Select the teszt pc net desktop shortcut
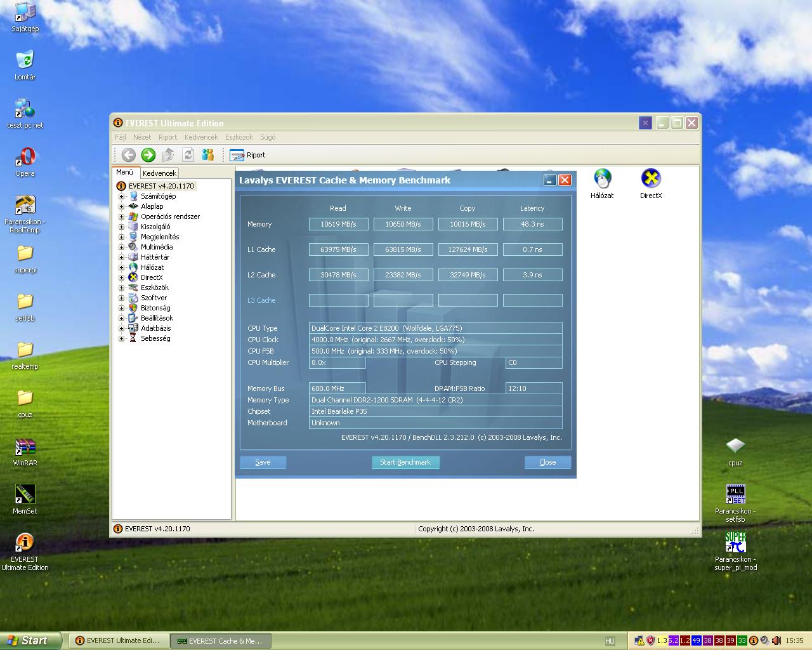The image size is (812, 650). coord(25,114)
